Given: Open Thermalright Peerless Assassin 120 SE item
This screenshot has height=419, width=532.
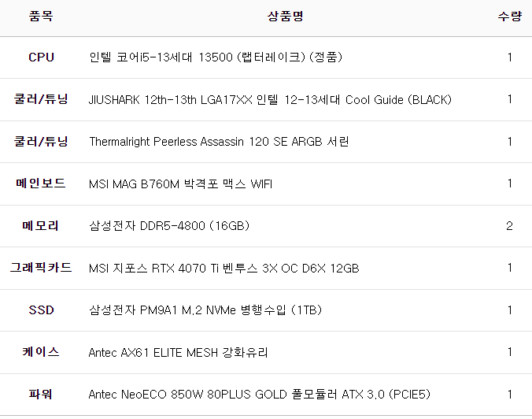Looking at the screenshot, I should click(219, 142).
